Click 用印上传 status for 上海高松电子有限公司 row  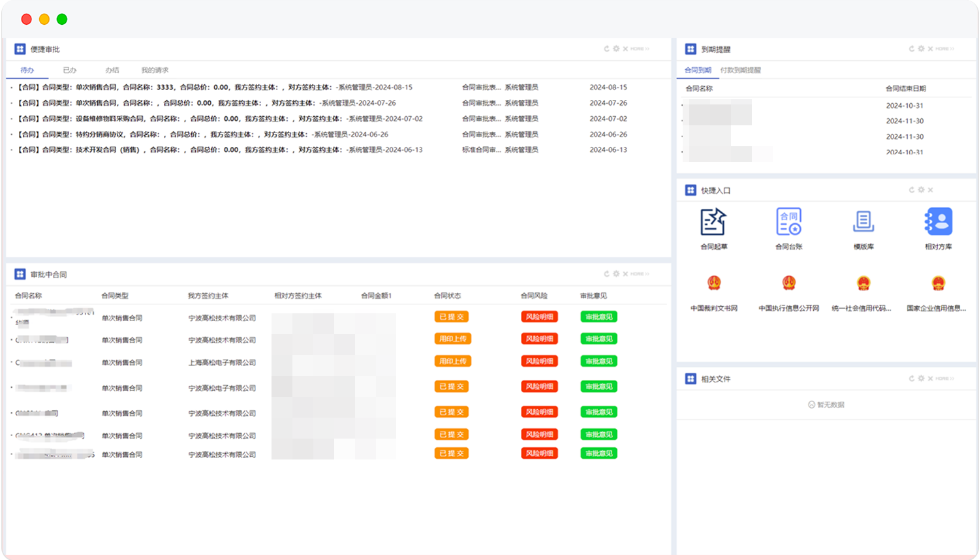(452, 361)
